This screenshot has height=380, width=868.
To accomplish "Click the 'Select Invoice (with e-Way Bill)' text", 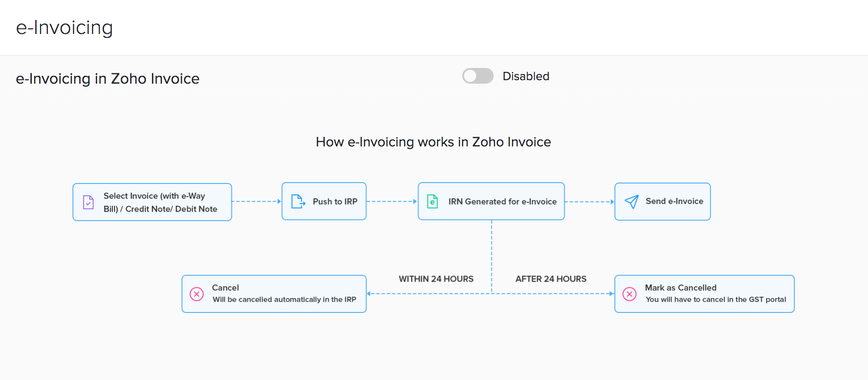I will point(154,196).
